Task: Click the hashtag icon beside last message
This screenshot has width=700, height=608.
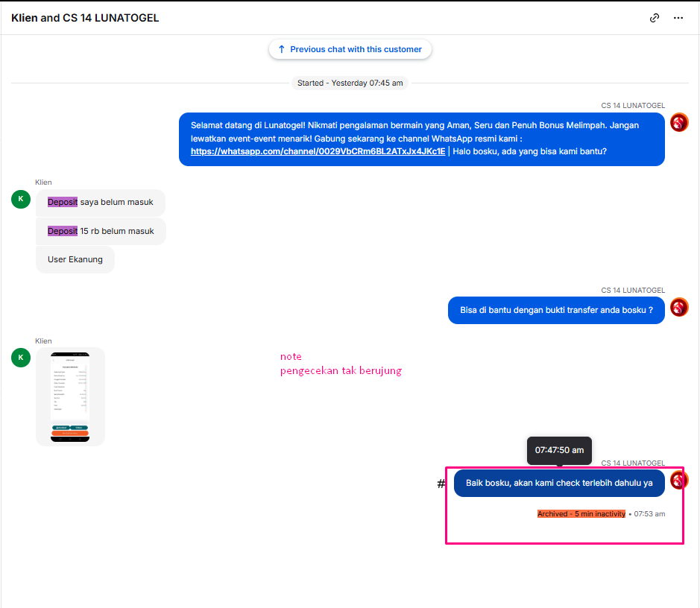Action: 441,484
